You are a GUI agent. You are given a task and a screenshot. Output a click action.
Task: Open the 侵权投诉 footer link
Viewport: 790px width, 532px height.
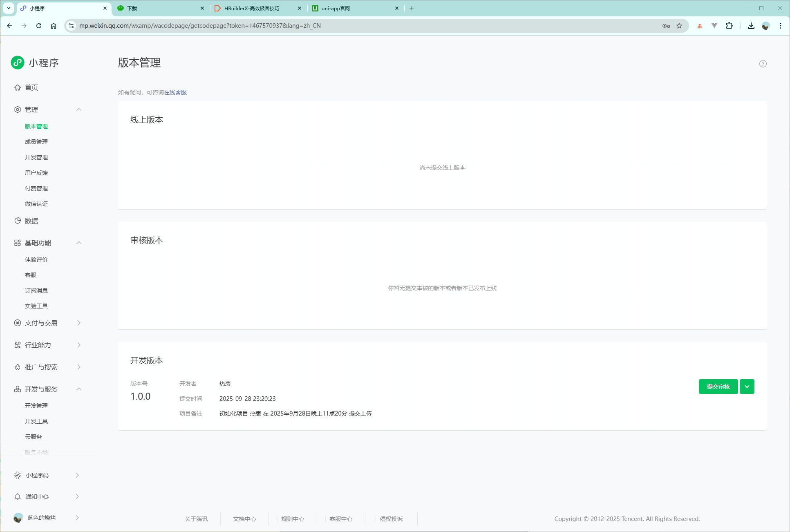pos(391,519)
